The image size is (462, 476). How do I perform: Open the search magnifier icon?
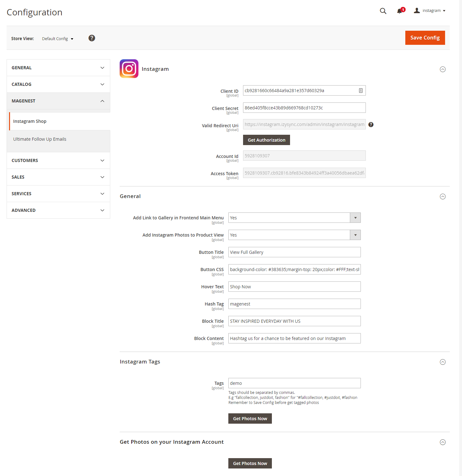[383, 11]
